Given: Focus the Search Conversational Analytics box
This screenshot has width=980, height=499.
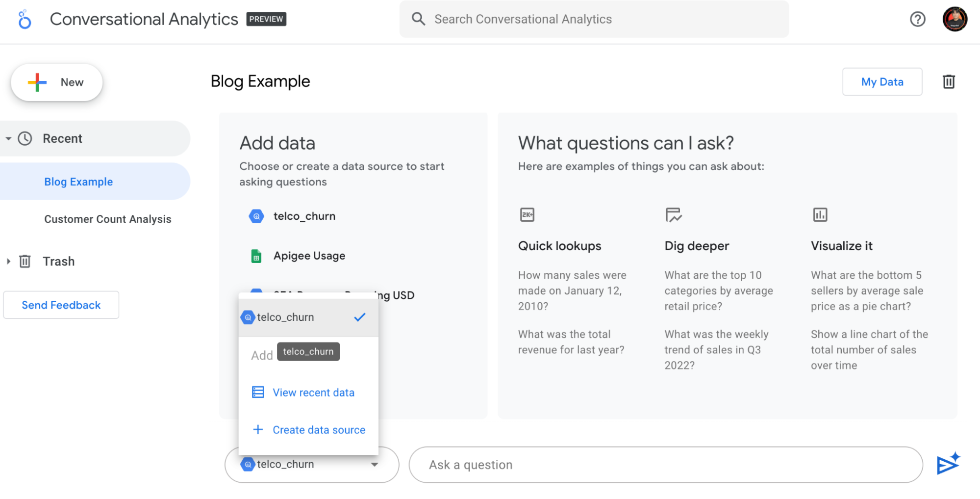Looking at the screenshot, I should [x=594, y=19].
